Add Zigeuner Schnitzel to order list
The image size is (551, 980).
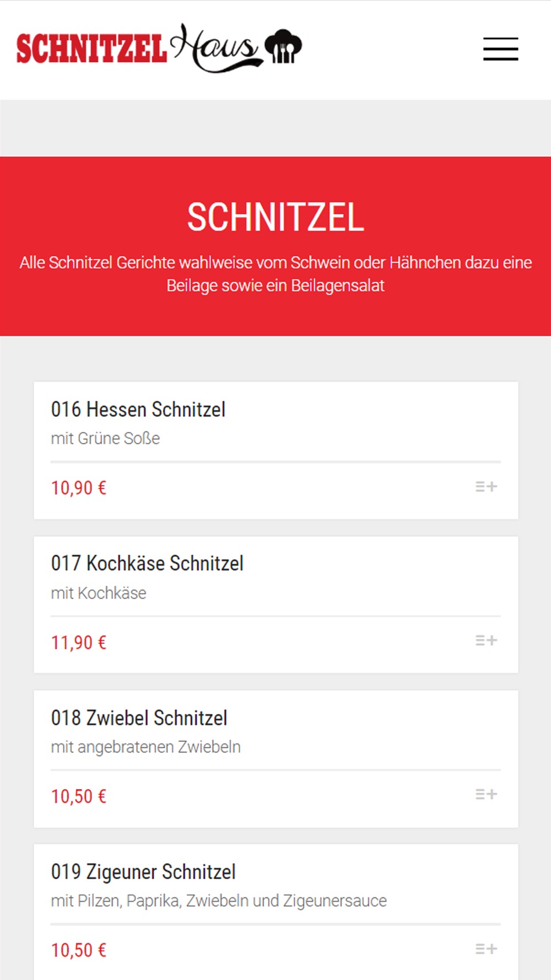pos(486,949)
